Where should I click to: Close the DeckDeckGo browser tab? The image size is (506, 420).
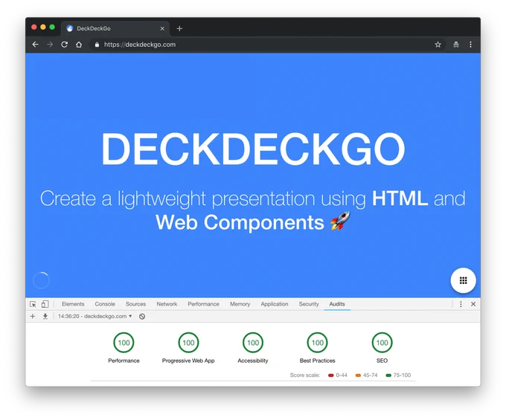(x=162, y=28)
